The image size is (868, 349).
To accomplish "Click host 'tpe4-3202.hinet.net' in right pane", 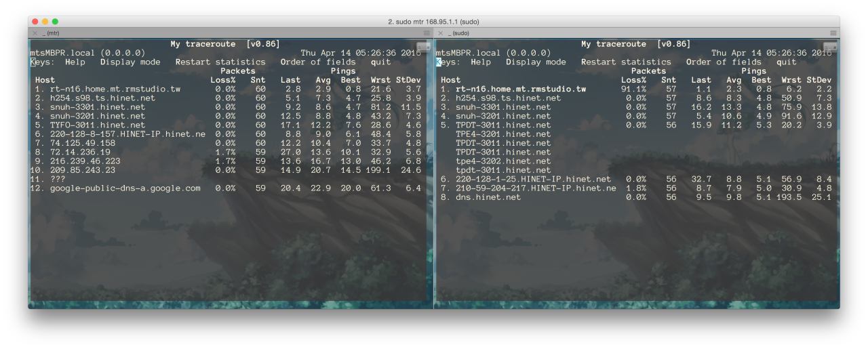I will tap(503, 161).
